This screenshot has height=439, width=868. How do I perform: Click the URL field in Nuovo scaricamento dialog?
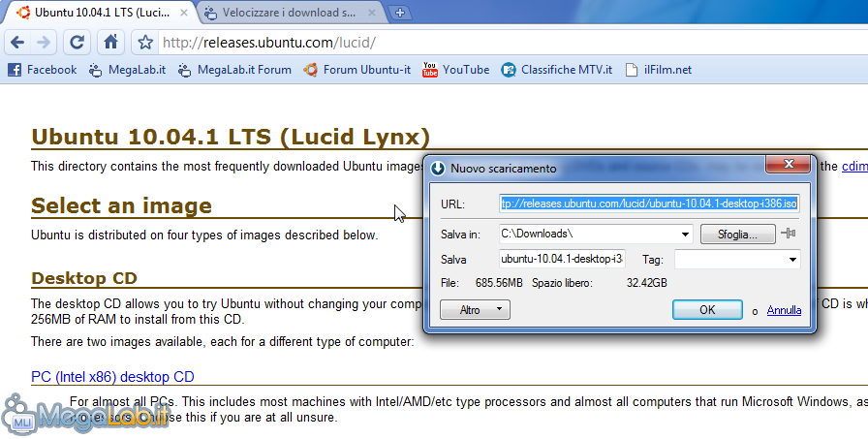649,204
